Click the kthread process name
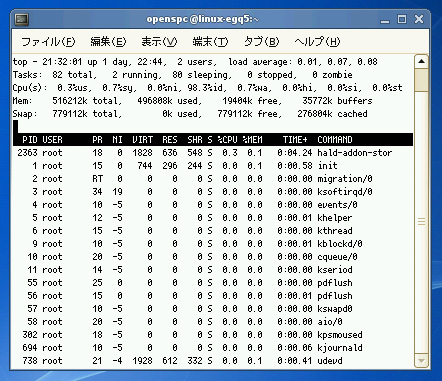 (335, 231)
